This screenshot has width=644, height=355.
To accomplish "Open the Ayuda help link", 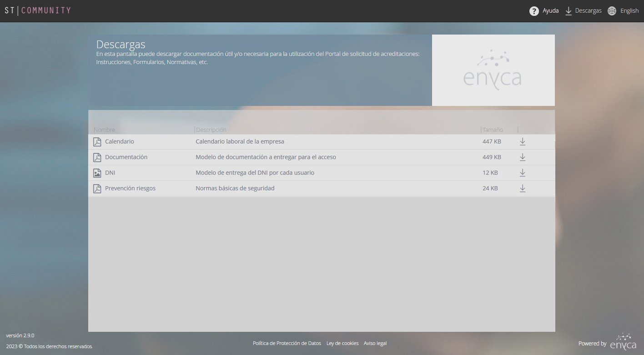I will click(x=550, y=11).
